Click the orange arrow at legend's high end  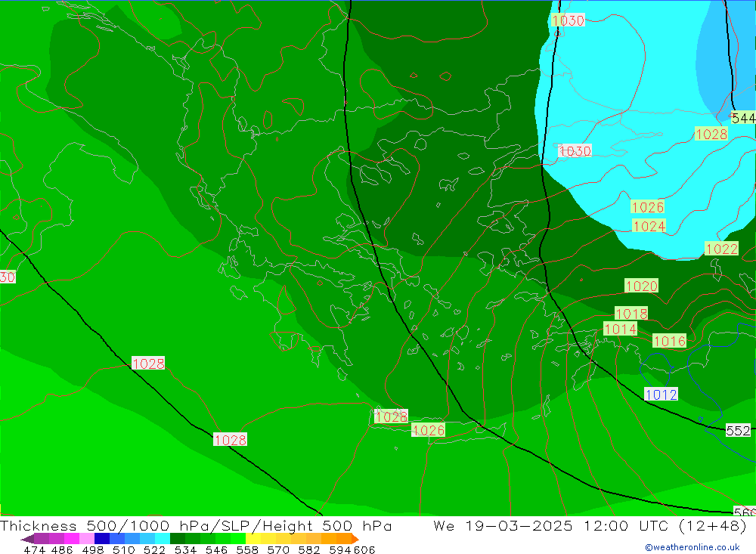pyautogui.click(x=355, y=539)
